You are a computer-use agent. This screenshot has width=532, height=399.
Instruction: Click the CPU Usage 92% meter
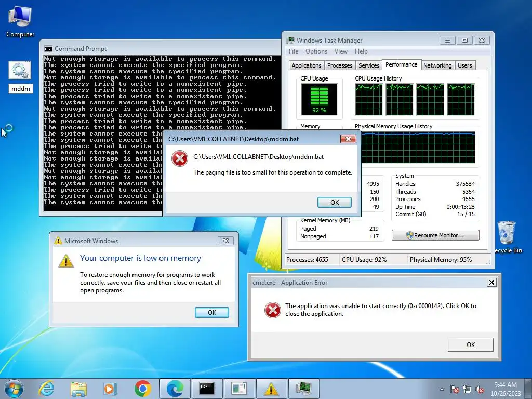tap(319, 99)
